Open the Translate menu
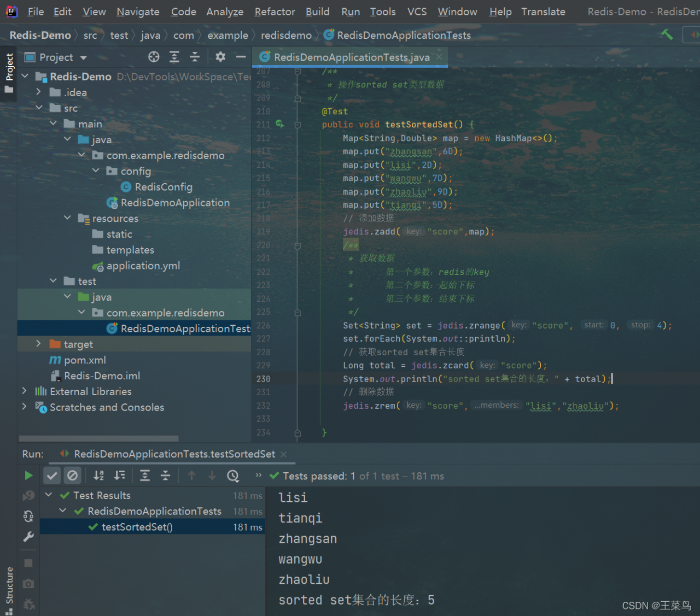The width and height of the screenshot is (700, 616). click(x=543, y=11)
